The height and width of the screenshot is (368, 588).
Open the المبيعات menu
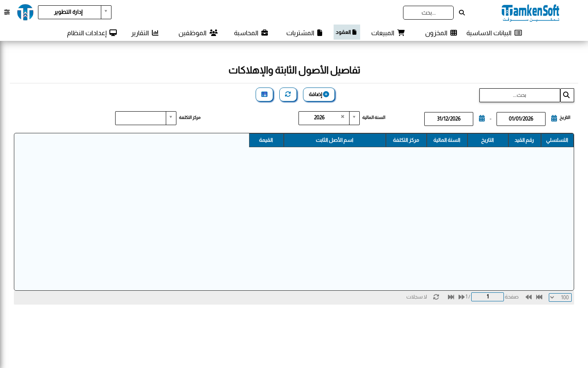coord(388,33)
